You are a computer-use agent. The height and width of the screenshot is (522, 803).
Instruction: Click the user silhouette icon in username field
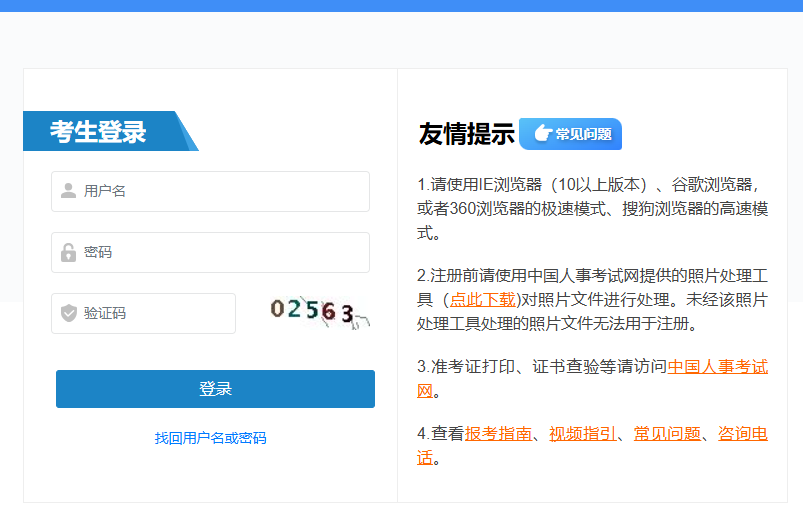(68, 191)
